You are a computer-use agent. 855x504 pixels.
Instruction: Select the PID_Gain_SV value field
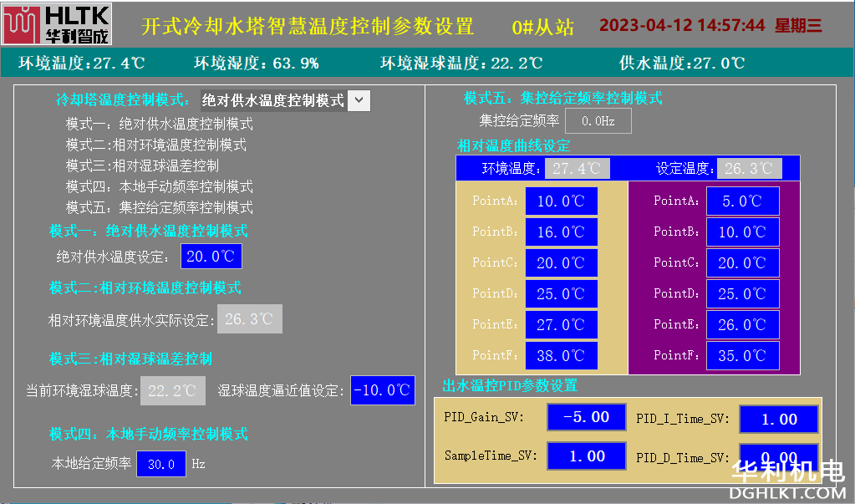(x=586, y=417)
